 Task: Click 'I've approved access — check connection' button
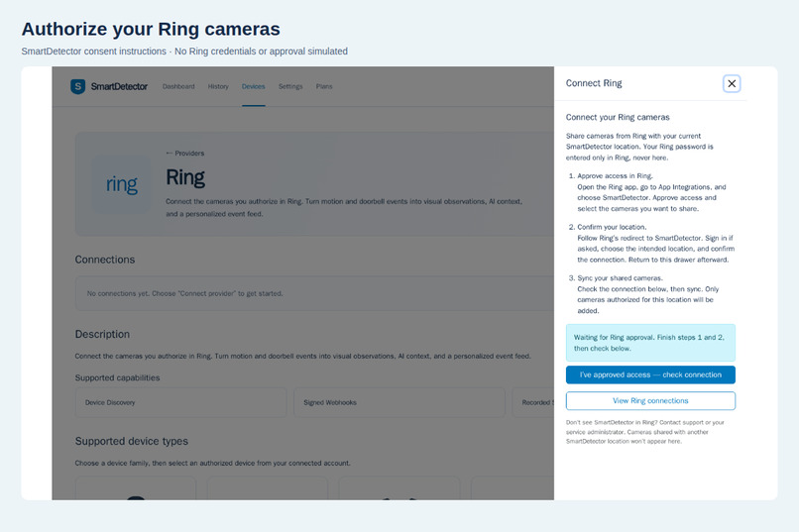(x=650, y=374)
